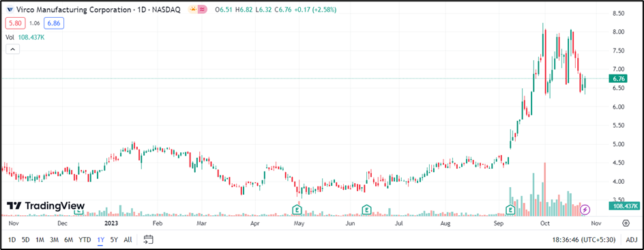Image resolution: width=644 pixels, height=250 pixels.
Task: Click the pink wave data-mode icon
Action: pos(203,10)
